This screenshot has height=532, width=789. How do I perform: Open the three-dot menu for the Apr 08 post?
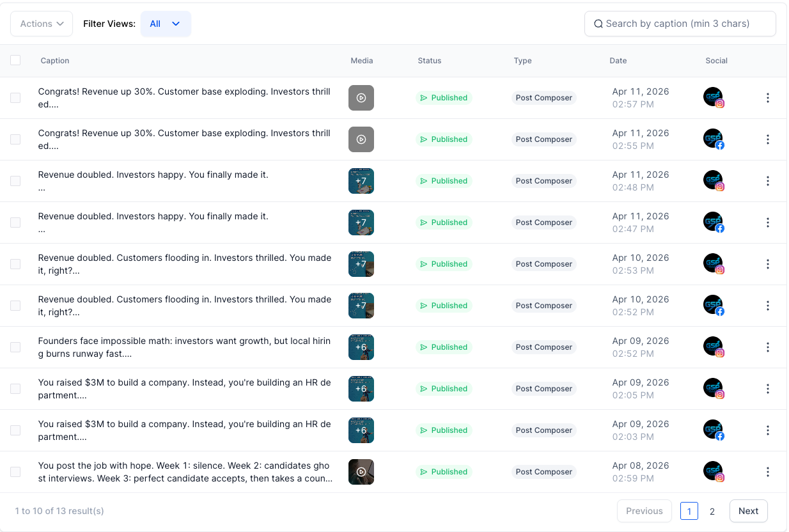point(768,472)
